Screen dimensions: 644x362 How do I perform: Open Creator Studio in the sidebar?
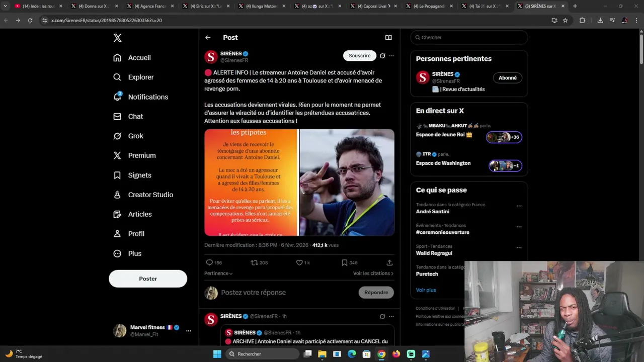click(x=143, y=195)
